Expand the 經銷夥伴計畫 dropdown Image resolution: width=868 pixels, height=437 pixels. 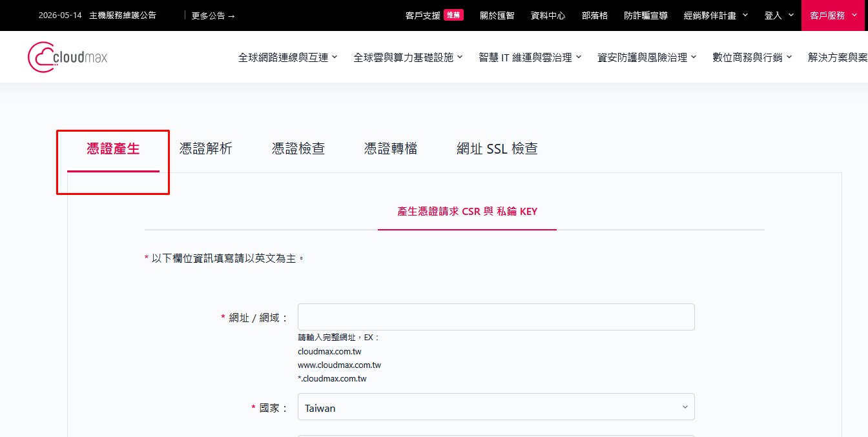pos(716,15)
